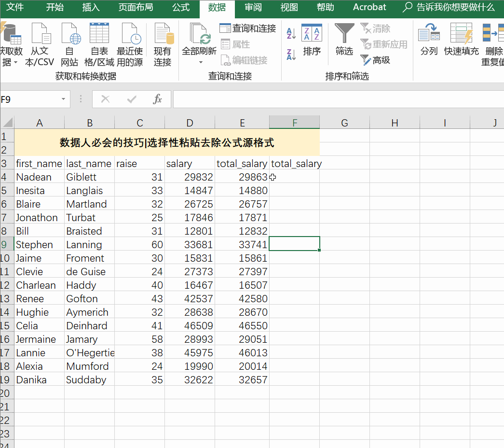Import data via 从文本/CSV icon
The image size is (504, 448).
point(41,34)
